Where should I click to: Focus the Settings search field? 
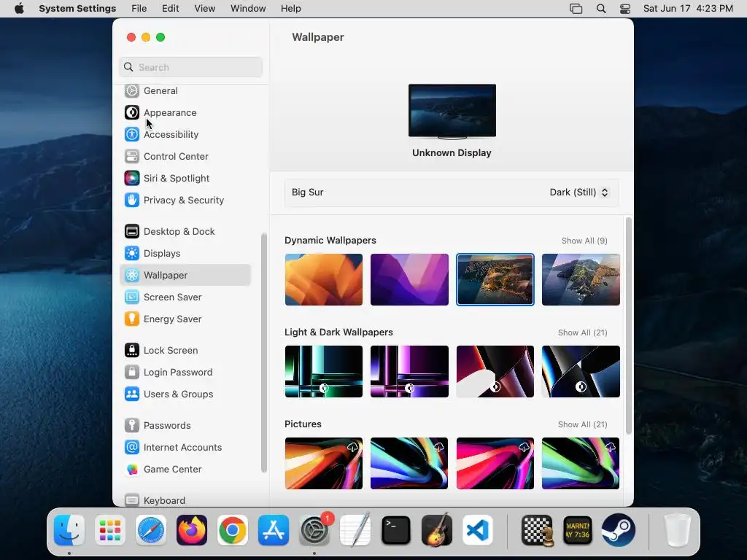(190, 67)
